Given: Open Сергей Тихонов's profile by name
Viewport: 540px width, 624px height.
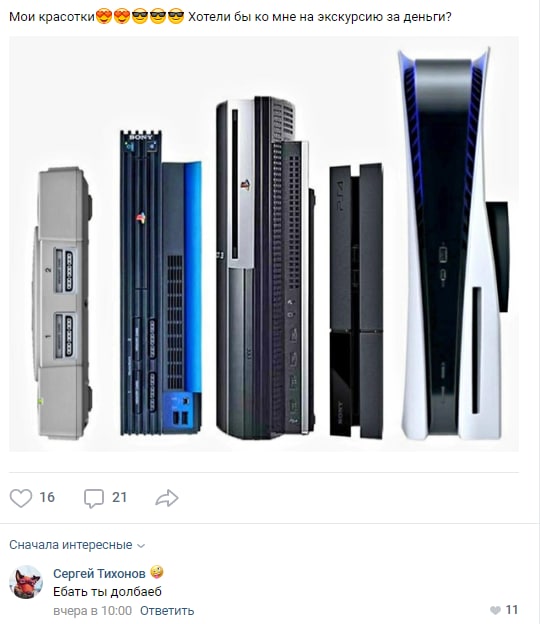Looking at the screenshot, I should coord(99,573).
